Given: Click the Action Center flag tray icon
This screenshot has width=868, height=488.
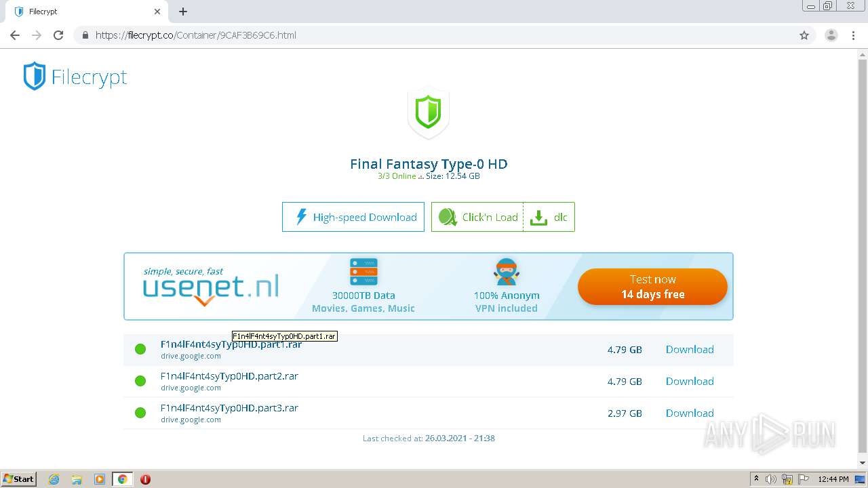Looking at the screenshot, I should pos(804,479).
